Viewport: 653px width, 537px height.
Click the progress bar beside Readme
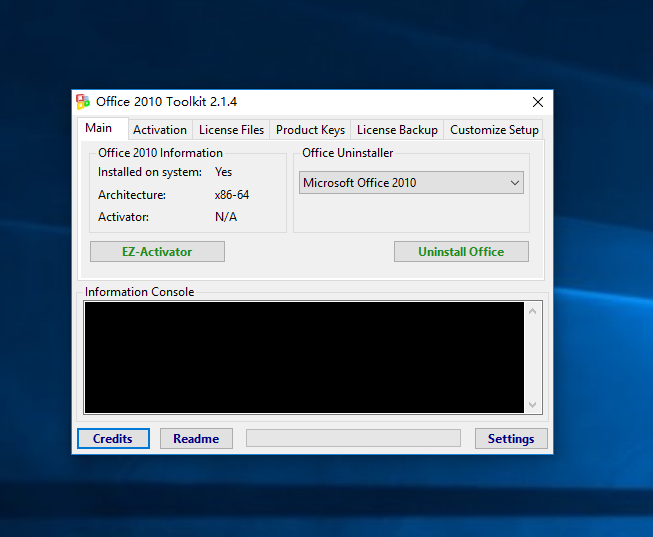[353, 438]
